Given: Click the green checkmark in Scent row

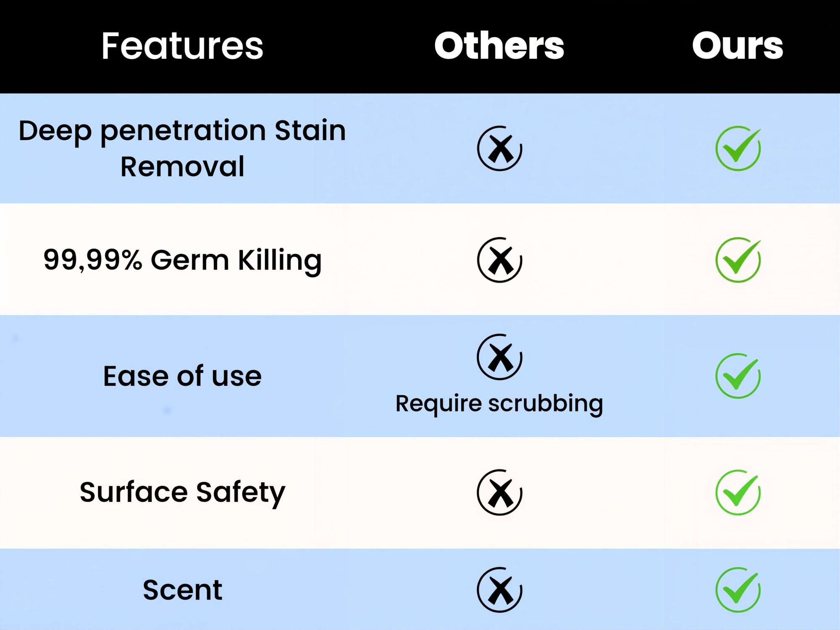Looking at the screenshot, I should pos(738,590).
